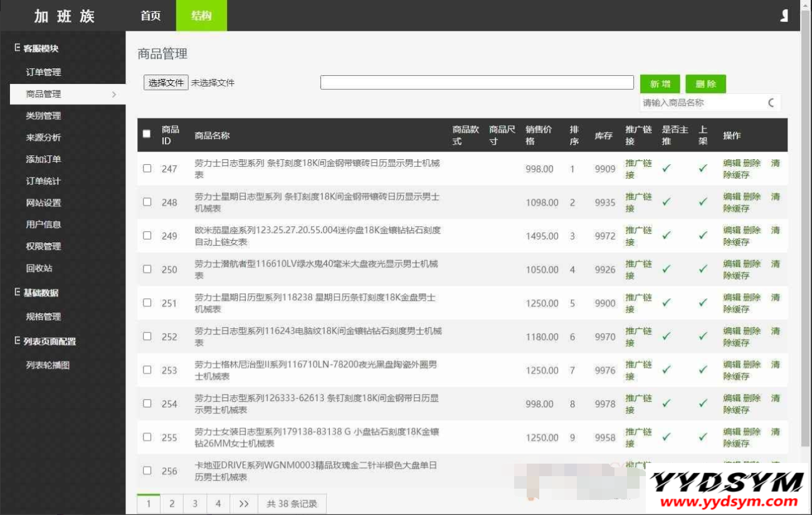Click 上架 checkmark for product 255
The image size is (812, 515).
click(x=703, y=437)
